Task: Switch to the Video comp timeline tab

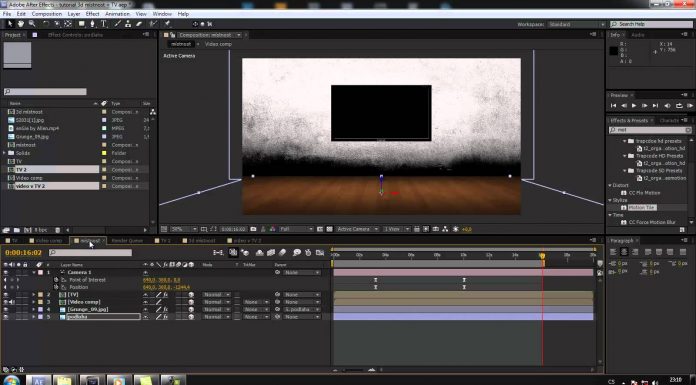Action: point(48,241)
